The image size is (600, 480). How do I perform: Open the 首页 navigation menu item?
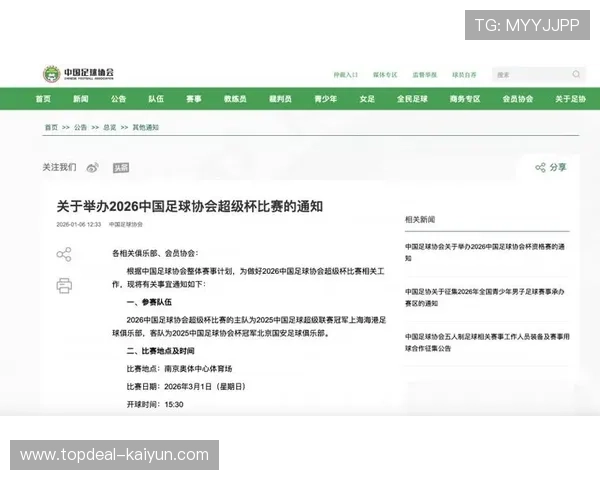[x=43, y=99]
